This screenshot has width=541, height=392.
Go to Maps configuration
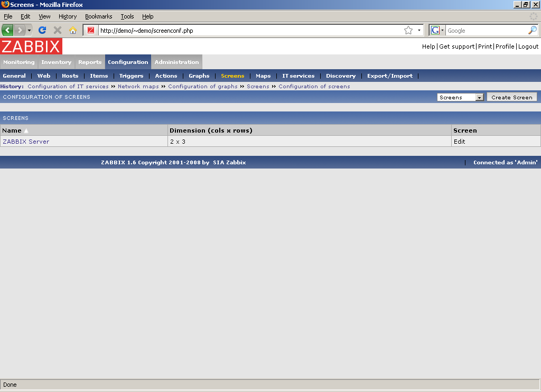pos(263,76)
